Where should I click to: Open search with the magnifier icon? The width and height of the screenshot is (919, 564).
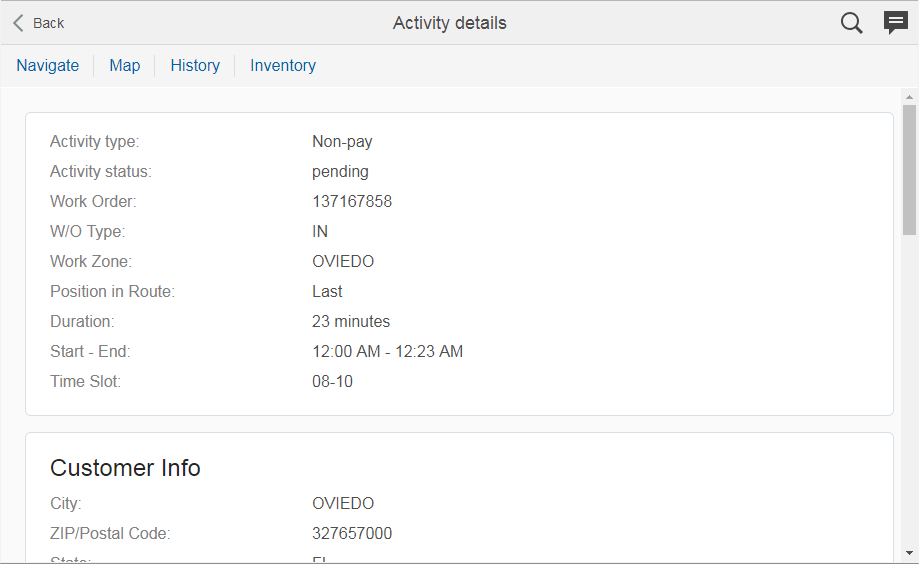851,23
